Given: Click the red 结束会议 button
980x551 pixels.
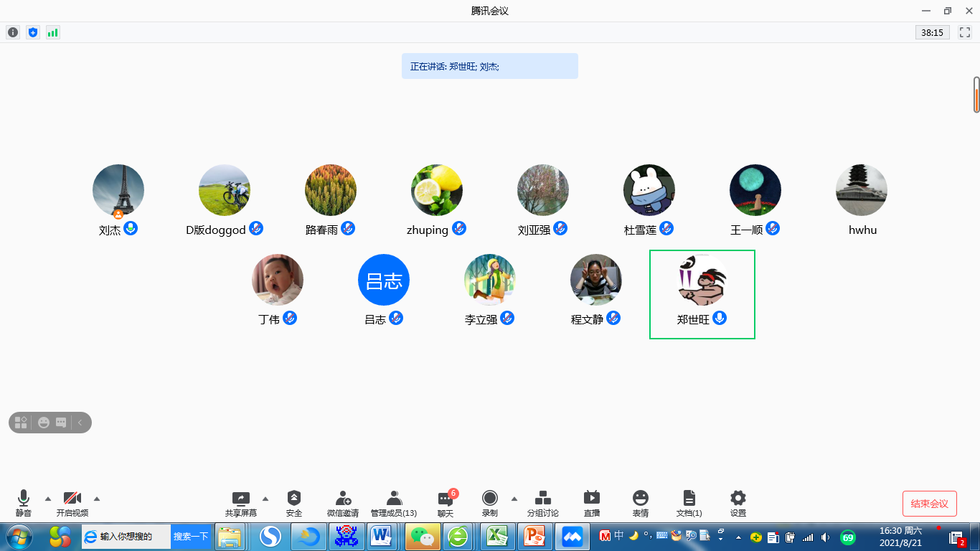Looking at the screenshot, I should pyautogui.click(x=929, y=504).
